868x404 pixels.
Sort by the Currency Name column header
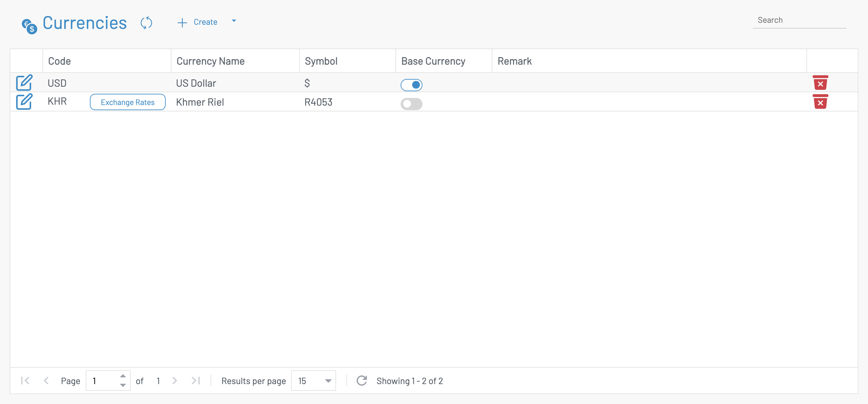pos(211,61)
